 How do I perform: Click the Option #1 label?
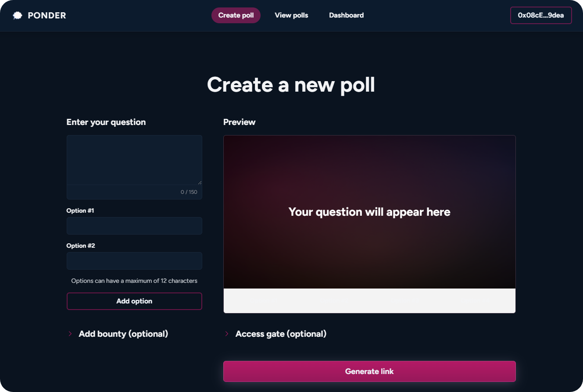pyautogui.click(x=80, y=211)
